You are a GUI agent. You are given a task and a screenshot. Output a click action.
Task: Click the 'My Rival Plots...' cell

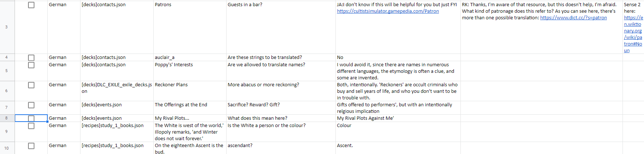(190, 118)
